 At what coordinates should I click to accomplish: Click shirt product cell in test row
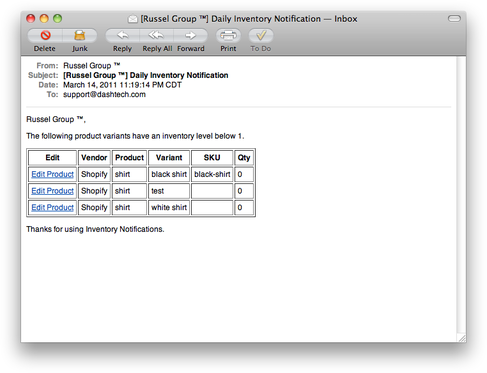tap(129, 191)
